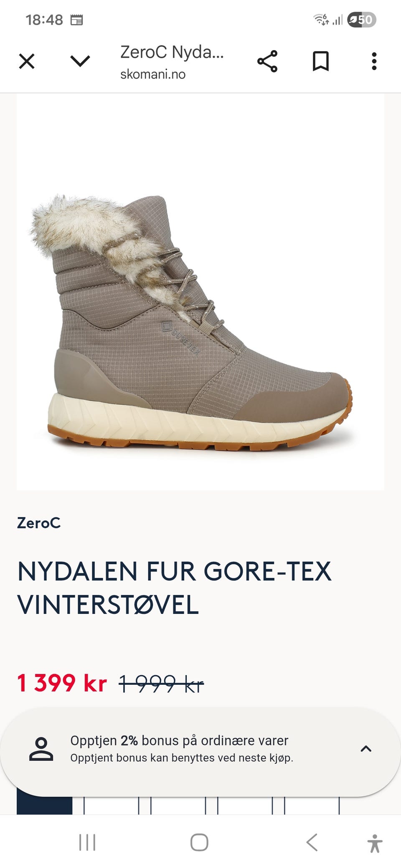Select the third size option box

(178, 805)
